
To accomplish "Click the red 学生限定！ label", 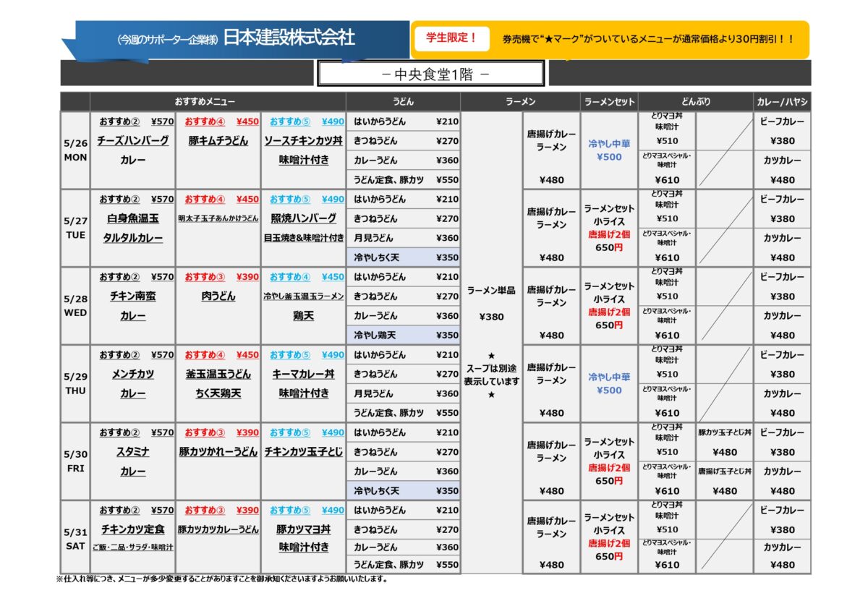I will [x=452, y=38].
